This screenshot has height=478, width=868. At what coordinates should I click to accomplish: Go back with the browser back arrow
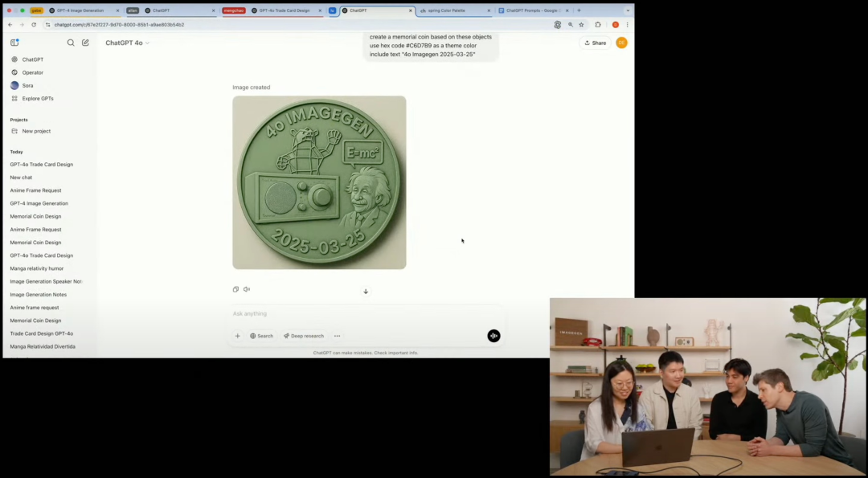click(x=10, y=25)
